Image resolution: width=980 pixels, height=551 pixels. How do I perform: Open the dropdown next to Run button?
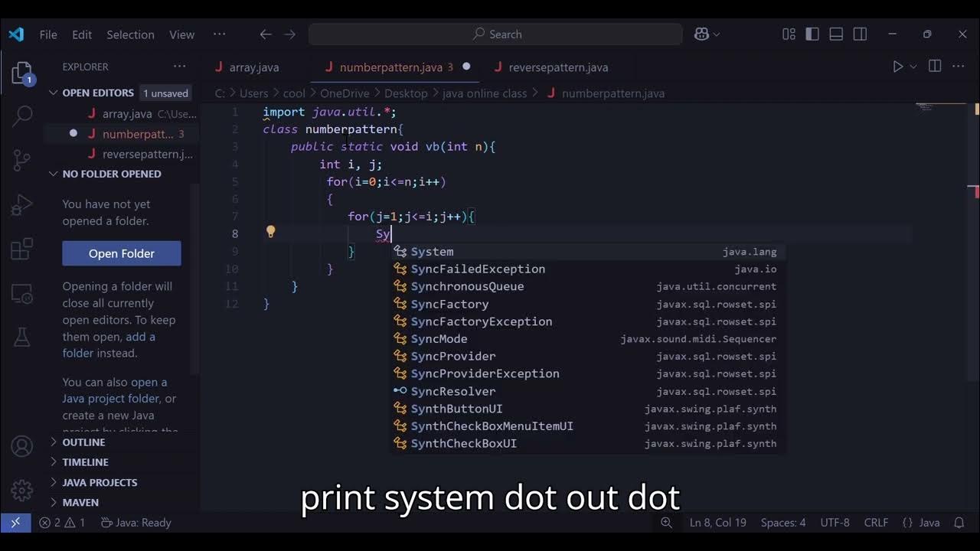pos(913,67)
